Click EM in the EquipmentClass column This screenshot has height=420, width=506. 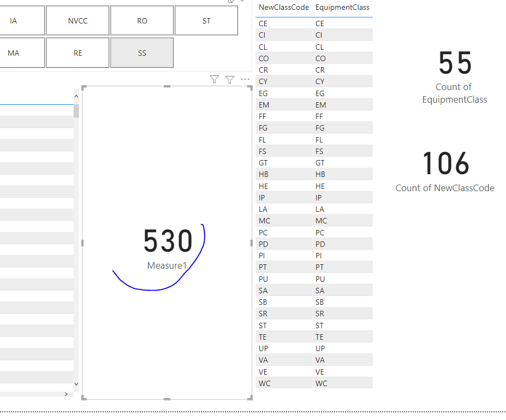(321, 105)
